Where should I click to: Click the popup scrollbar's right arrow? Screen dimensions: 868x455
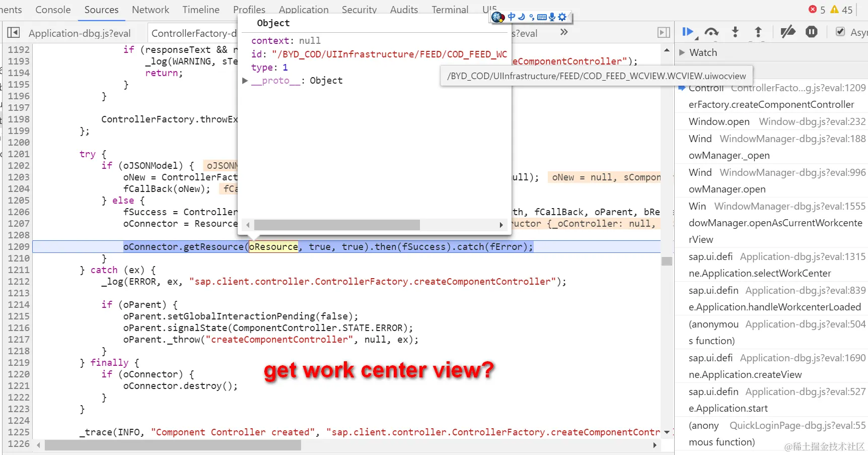tap(501, 225)
